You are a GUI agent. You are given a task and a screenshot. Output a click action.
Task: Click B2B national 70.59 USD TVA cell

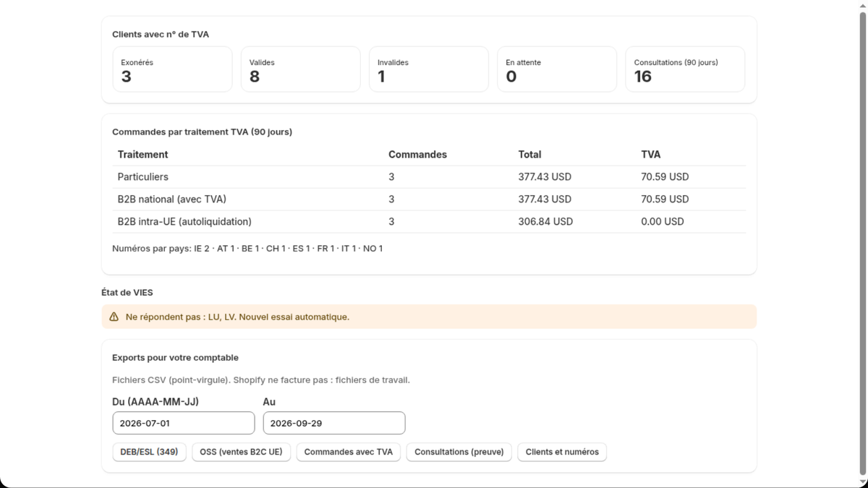665,199
